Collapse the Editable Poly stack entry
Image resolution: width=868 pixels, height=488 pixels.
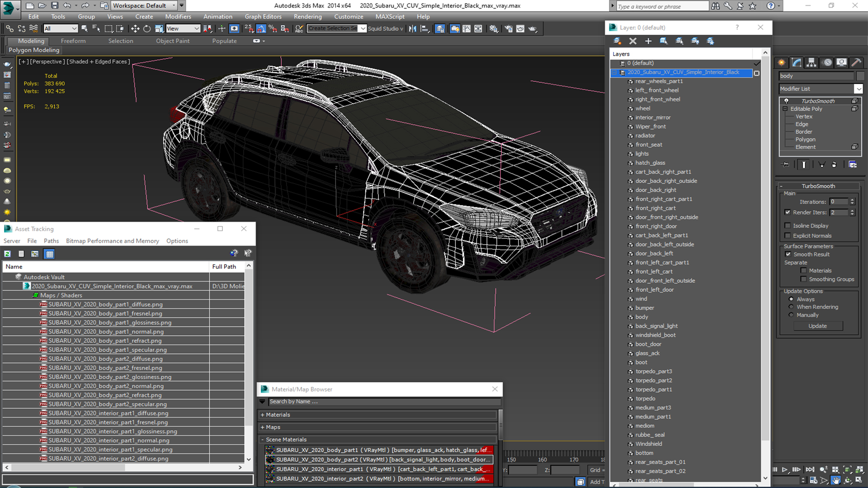pos(785,109)
